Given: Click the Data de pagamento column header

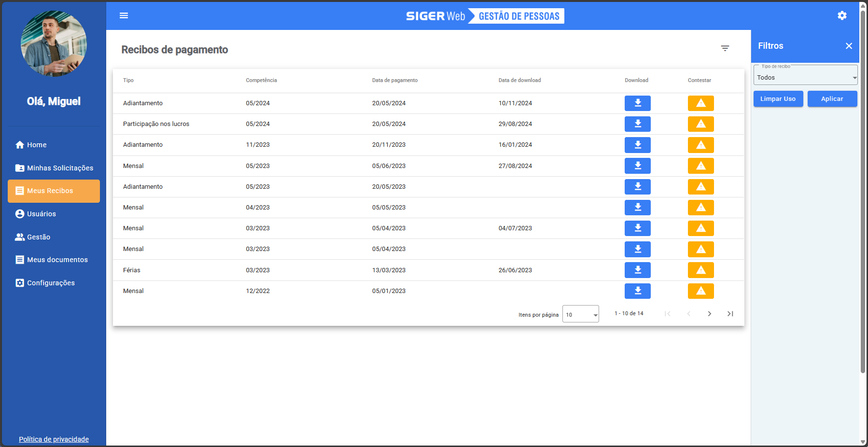Looking at the screenshot, I should (x=395, y=81).
